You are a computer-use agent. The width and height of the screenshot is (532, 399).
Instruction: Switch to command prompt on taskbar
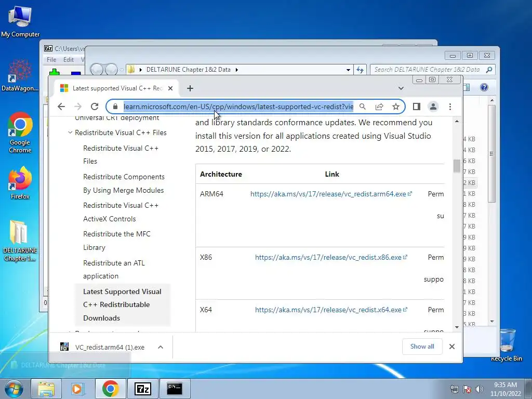(x=175, y=389)
